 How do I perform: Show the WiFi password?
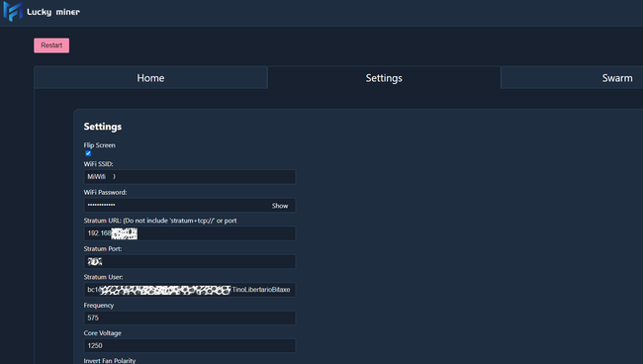click(280, 206)
